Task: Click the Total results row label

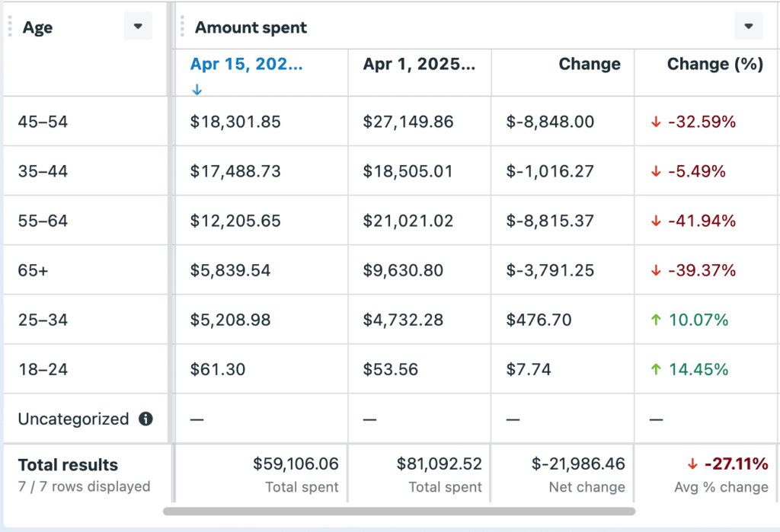Action: (68, 465)
